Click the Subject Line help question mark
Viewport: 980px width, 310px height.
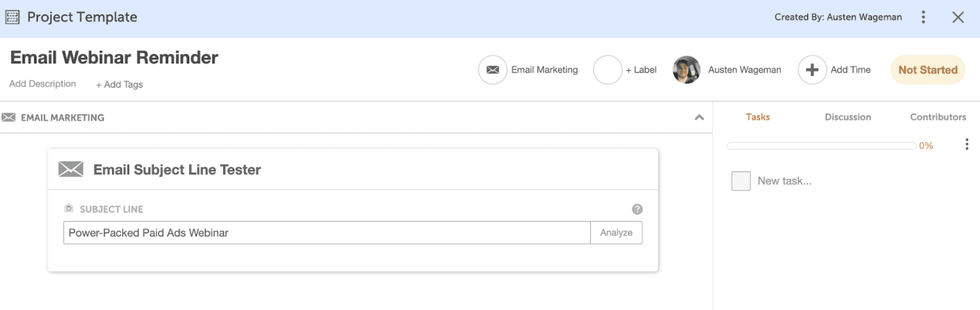click(x=637, y=210)
